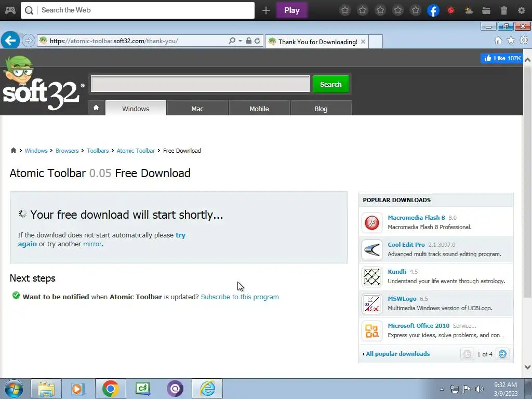Click the soft32 site search field
The image size is (532, 399).
(x=200, y=84)
